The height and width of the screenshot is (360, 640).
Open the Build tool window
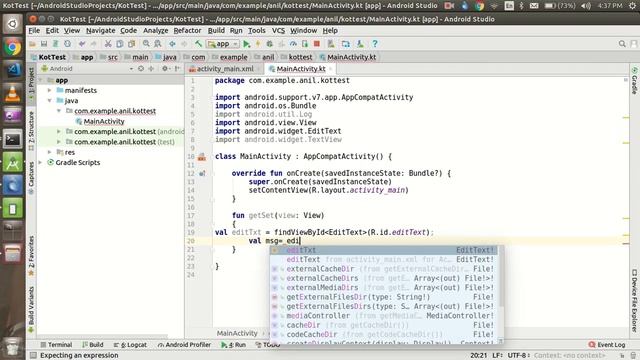[93, 345]
